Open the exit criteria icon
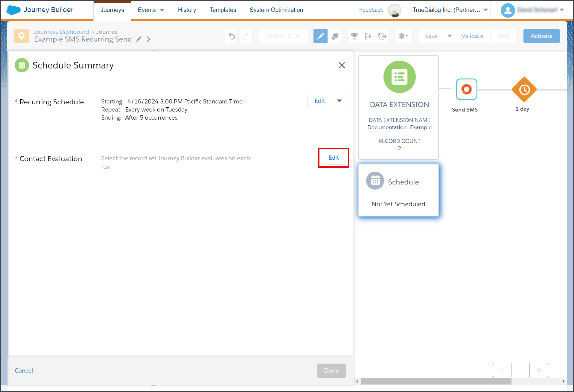574x392 pixels. (368, 36)
